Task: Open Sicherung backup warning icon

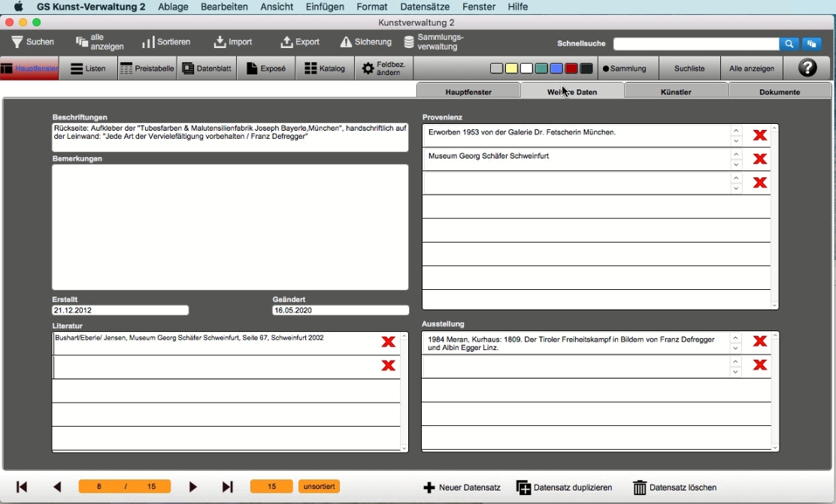Action: (x=346, y=42)
